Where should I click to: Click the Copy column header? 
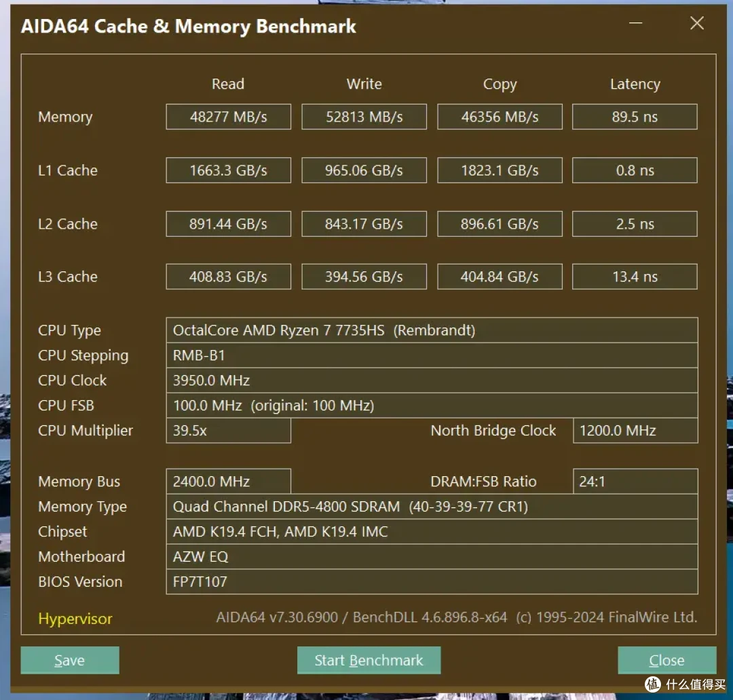pos(500,84)
